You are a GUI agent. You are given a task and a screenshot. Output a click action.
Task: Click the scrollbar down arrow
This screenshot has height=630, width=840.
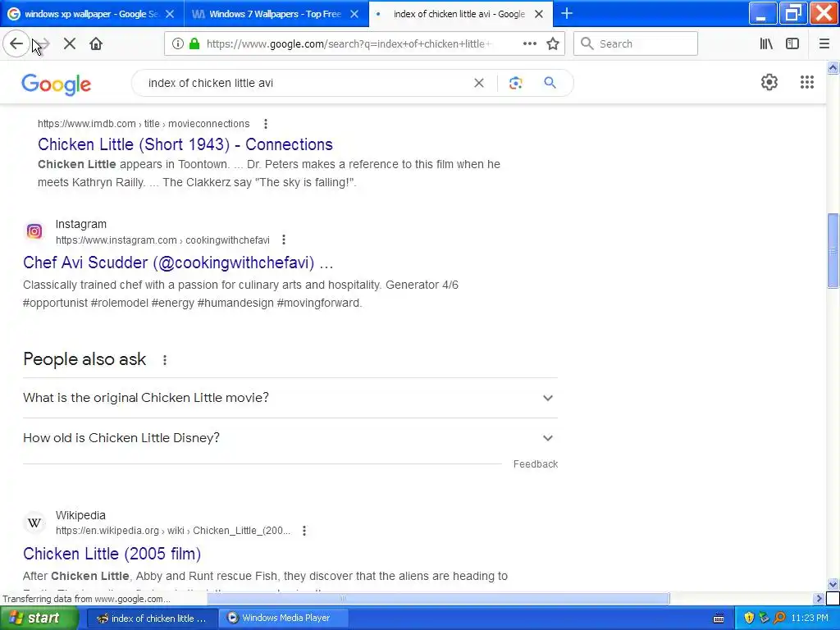point(833,584)
